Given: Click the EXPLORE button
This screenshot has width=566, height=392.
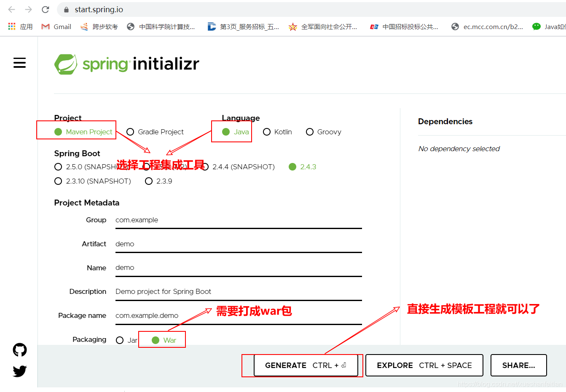Looking at the screenshot, I should pos(424,365).
